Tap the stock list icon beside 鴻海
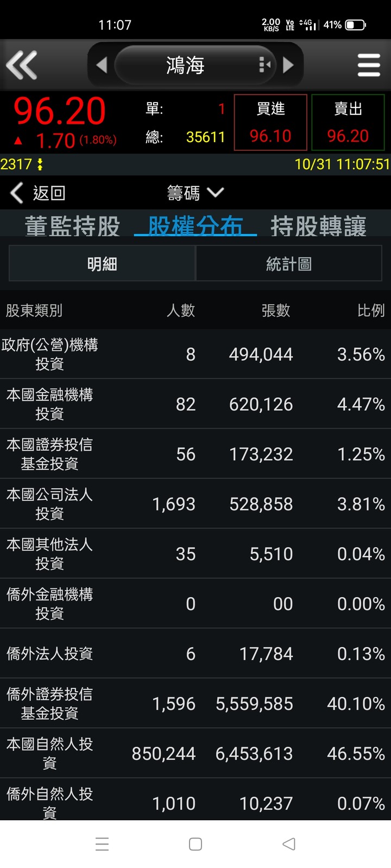 click(x=265, y=65)
